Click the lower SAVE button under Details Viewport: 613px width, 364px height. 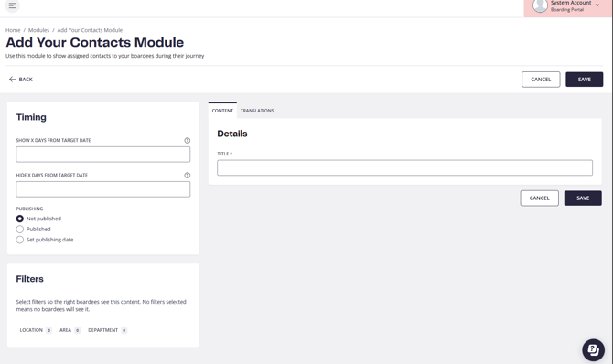pos(583,198)
